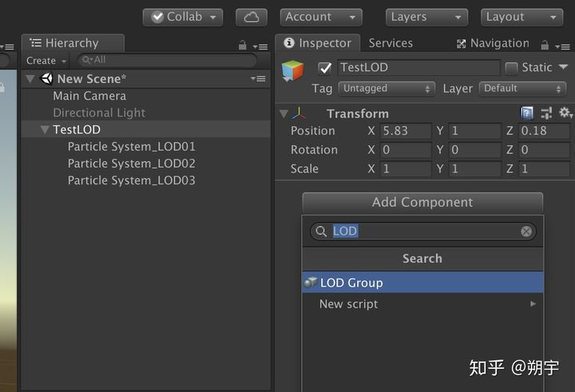Choose LOD Group from search results

[422, 283]
